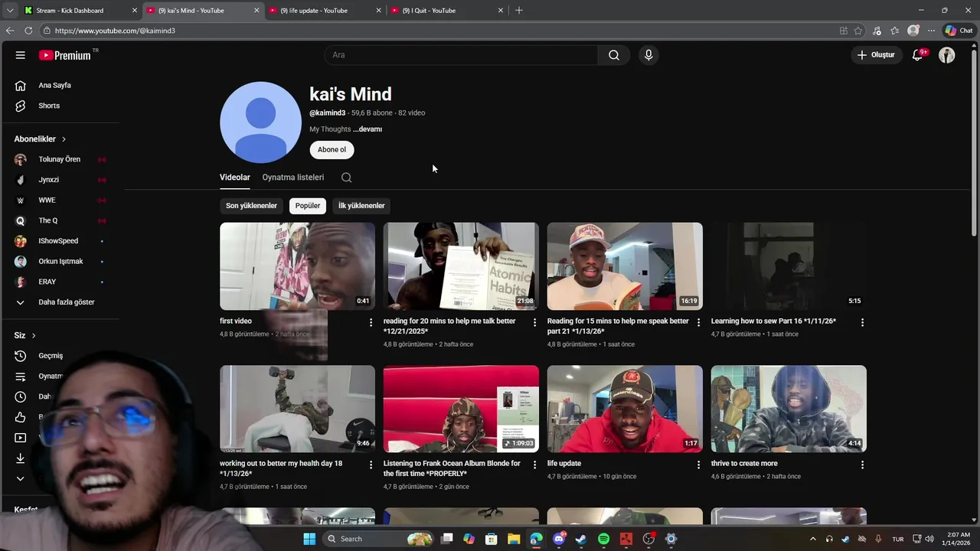
Task: Open File Explorer from taskbar
Action: coord(514,539)
